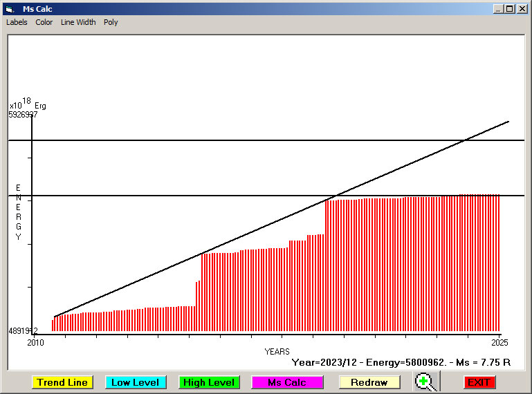The image size is (532, 394).
Task: Maximize the Ms Calc window
Action: click(510, 9)
